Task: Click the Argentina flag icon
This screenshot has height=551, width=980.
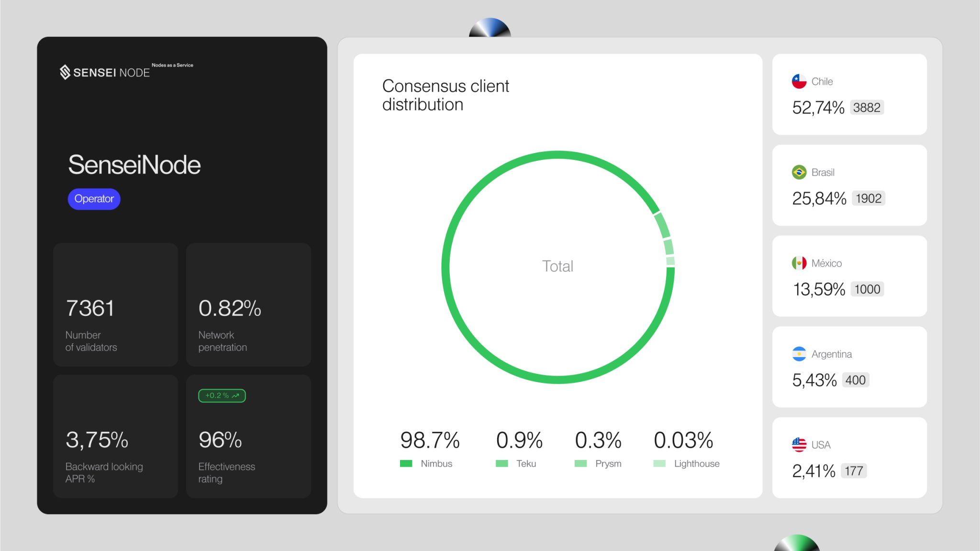Action: [x=799, y=354]
